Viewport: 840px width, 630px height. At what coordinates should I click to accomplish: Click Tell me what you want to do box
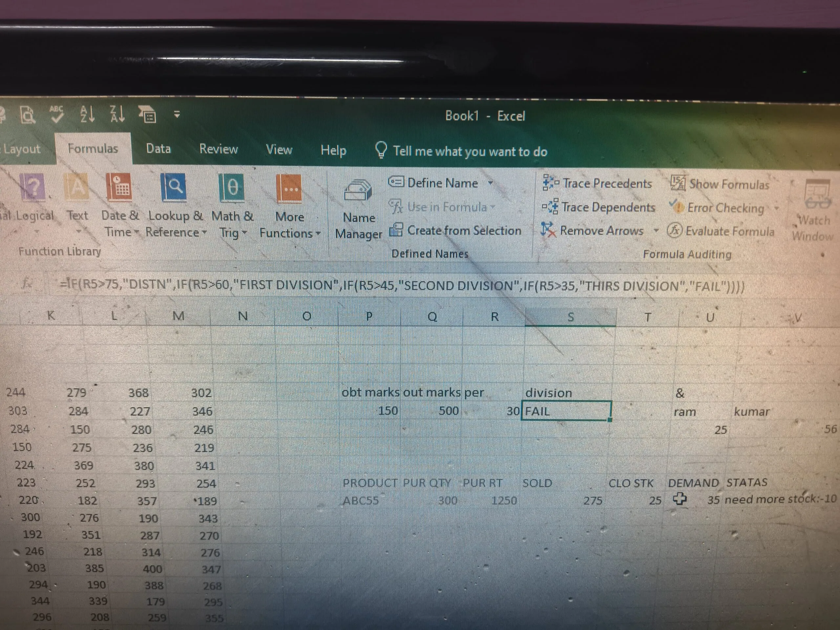461,151
